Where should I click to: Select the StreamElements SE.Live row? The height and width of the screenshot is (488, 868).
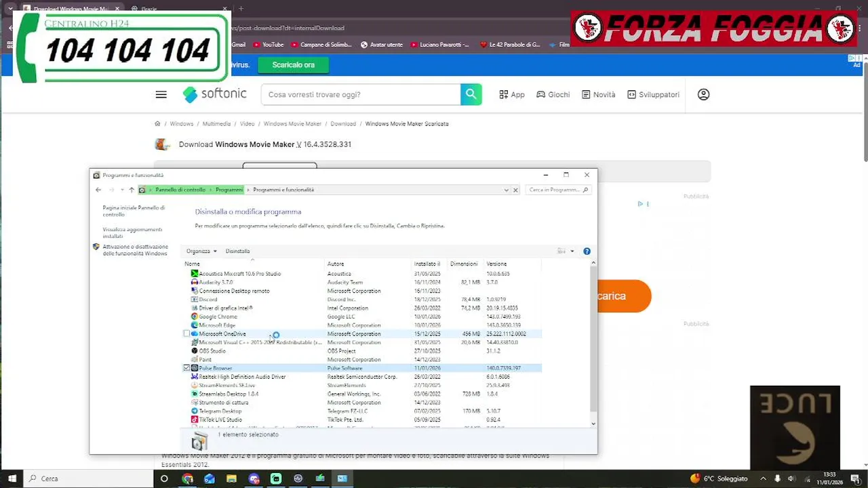(363, 385)
